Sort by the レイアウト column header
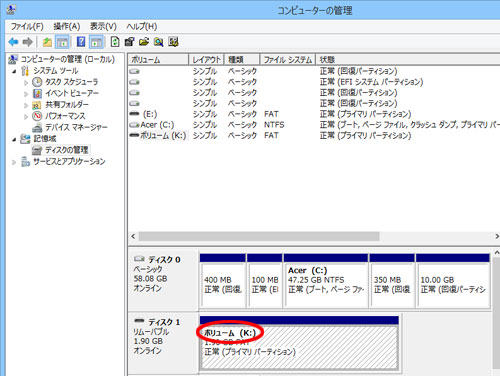The height and width of the screenshot is (376, 500). coord(207,60)
